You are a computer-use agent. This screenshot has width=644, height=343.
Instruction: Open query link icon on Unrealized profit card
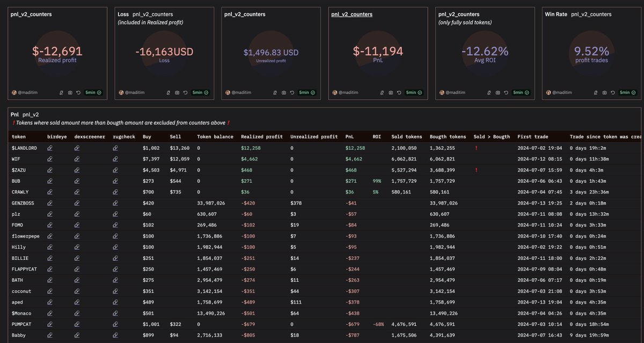point(275,93)
